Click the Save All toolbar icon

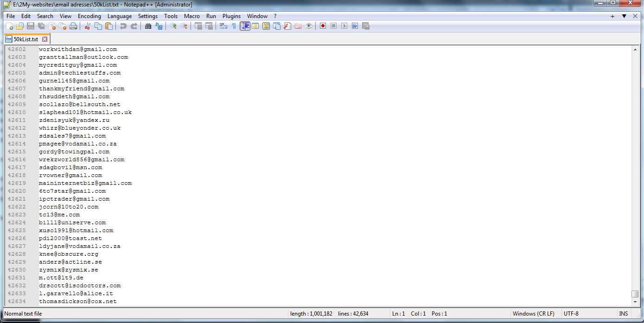pyautogui.click(x=41, y=26)
